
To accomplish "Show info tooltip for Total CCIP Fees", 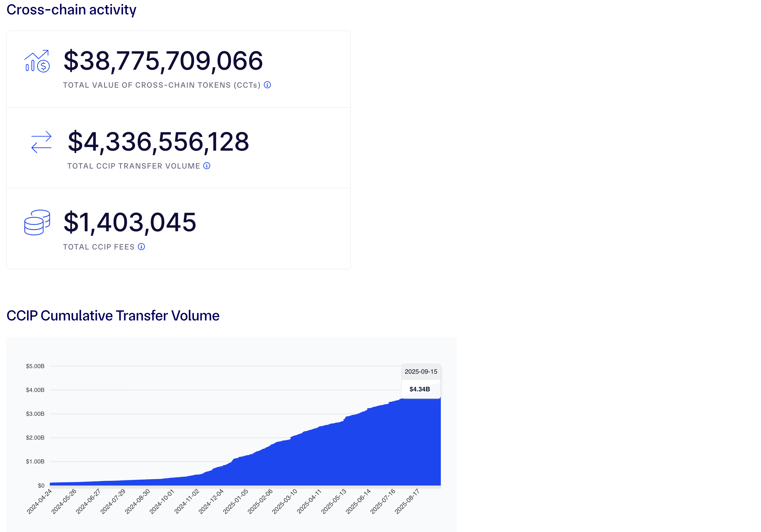I will coord(141,247).
